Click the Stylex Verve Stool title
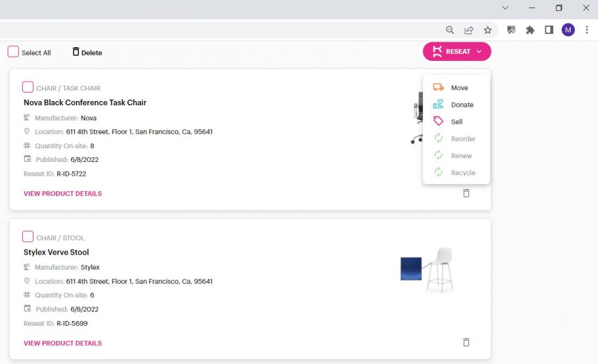Image resolution: width=598 pixels, height=364 pixels. [56, 252]
